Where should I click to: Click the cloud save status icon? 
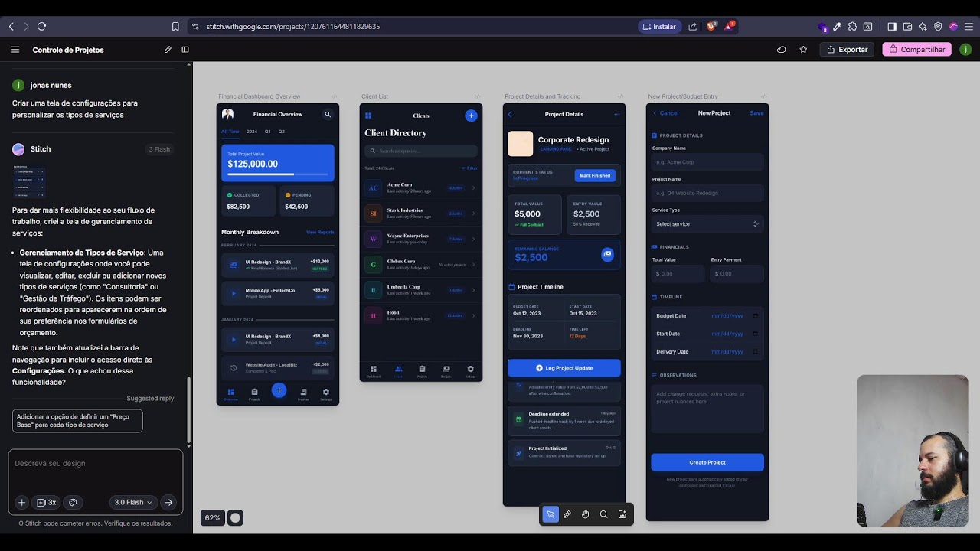[781, 50]
